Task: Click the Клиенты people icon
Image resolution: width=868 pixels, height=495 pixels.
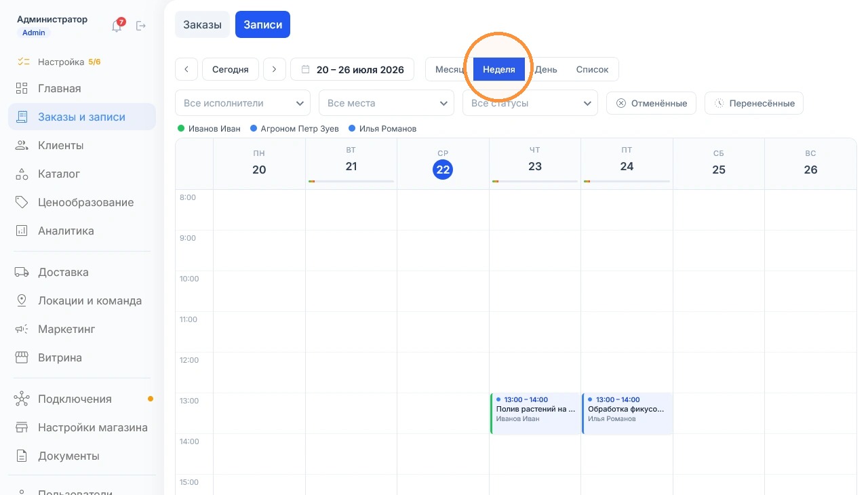Action: (22, 145)
